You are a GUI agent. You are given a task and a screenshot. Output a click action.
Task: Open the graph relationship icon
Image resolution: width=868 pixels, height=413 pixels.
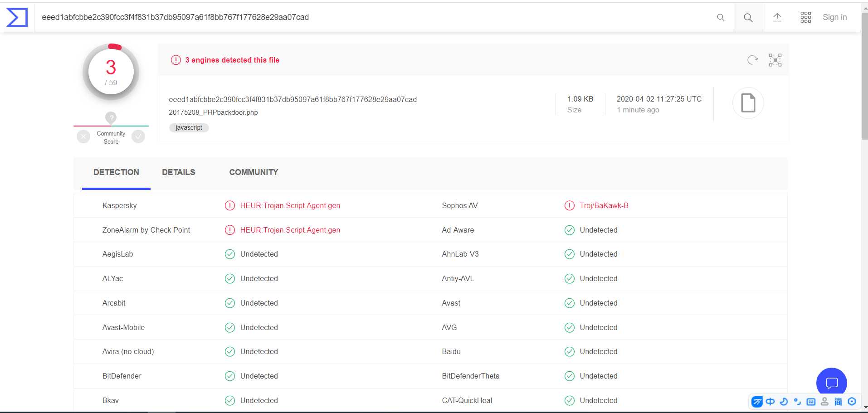tap(775, 60)
